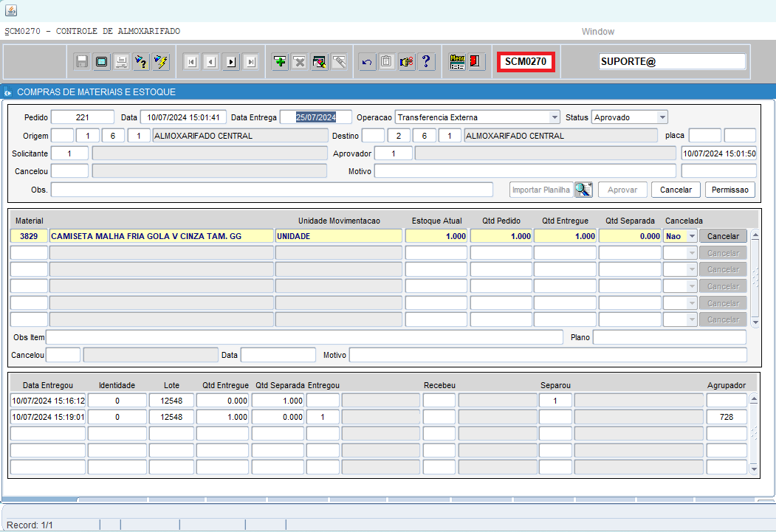This screenshot has height=532, width=776.
Task: Click the SUPORTE@ user field
Action: tap(672, 62)
